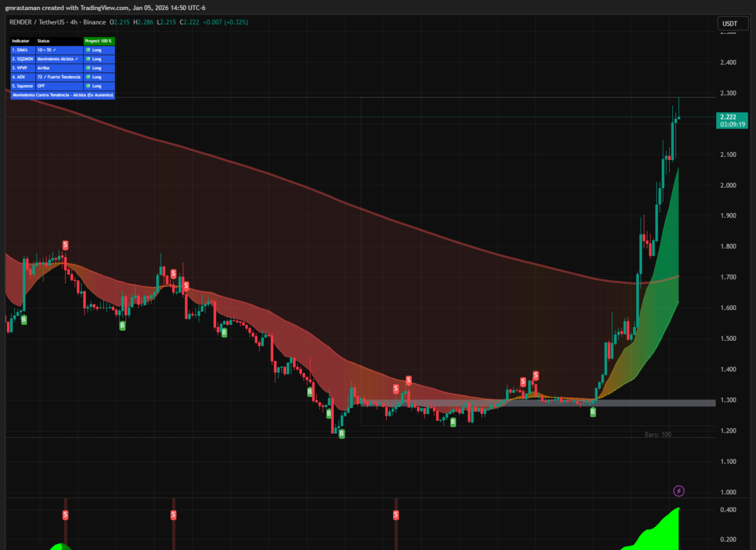This screenshot has height=550, width=756.
Task: Open the USDT currency selector on the price scale
Action: click(732, 23)
